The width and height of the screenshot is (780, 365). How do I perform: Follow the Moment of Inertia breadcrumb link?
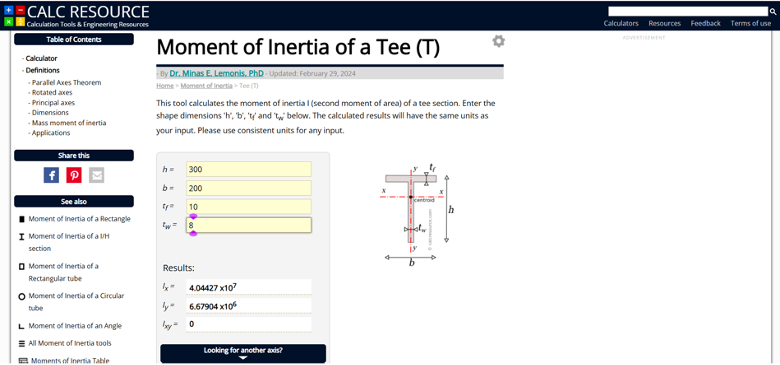(x=206, y=86)
